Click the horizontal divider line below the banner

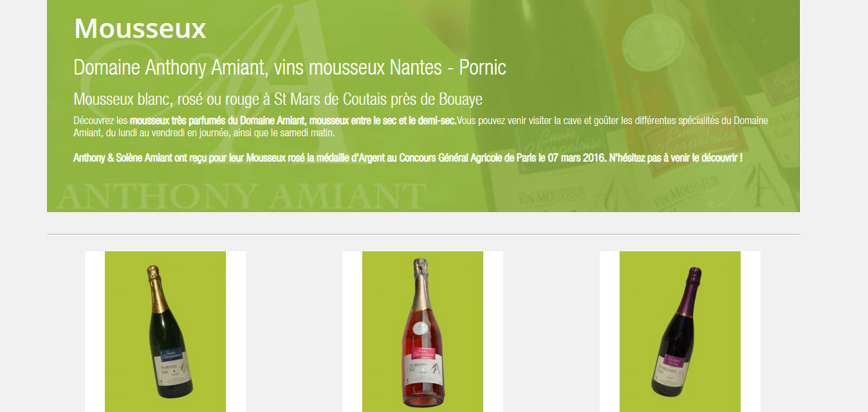point(423,234)
